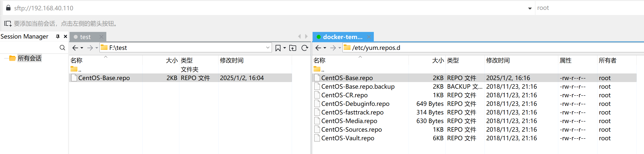Open parent folder .. in remote pane
The width and height of the screenshot is (644, 154).
pyautogui.click(x=319, y=69)
